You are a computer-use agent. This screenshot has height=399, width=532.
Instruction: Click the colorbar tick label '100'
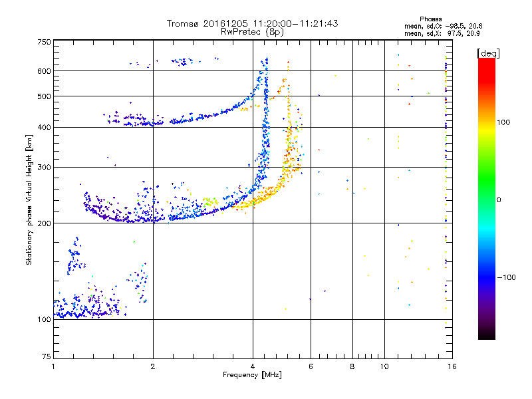(503, 122)
